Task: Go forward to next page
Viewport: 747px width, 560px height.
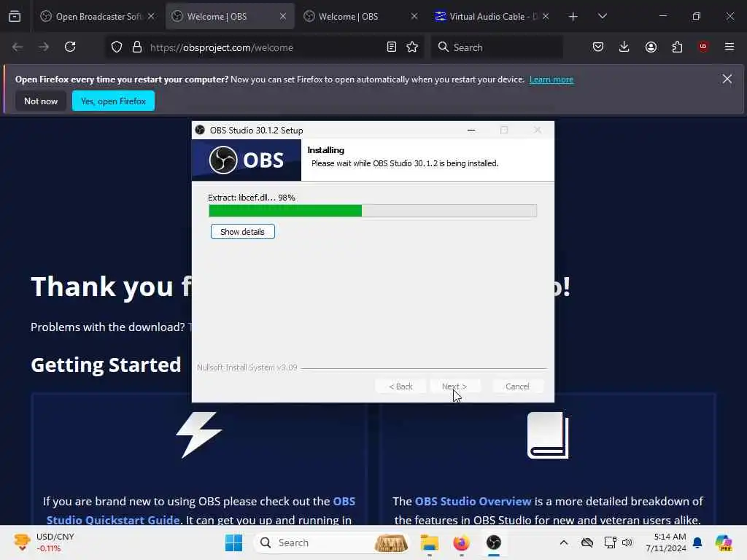Action: 43,47
